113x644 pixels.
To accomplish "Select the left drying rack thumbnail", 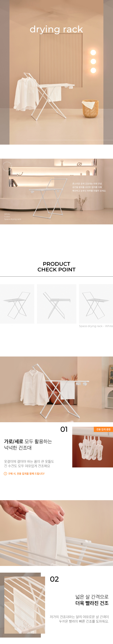I will tap(17, 304).
